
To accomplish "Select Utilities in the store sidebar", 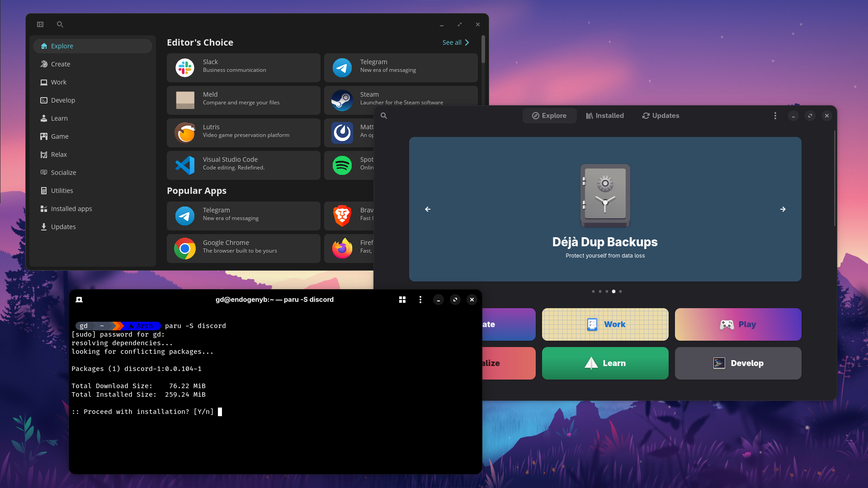I will [93, 191].
